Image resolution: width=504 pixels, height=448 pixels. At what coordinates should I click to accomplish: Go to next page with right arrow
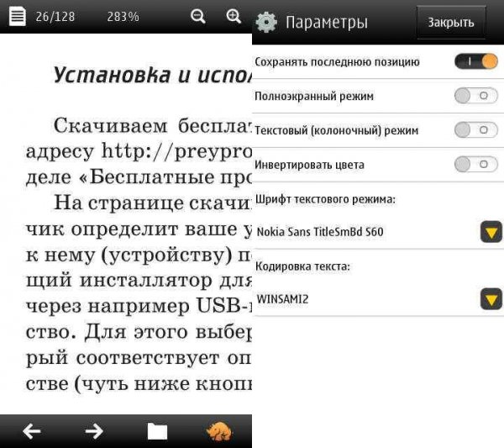94,431
